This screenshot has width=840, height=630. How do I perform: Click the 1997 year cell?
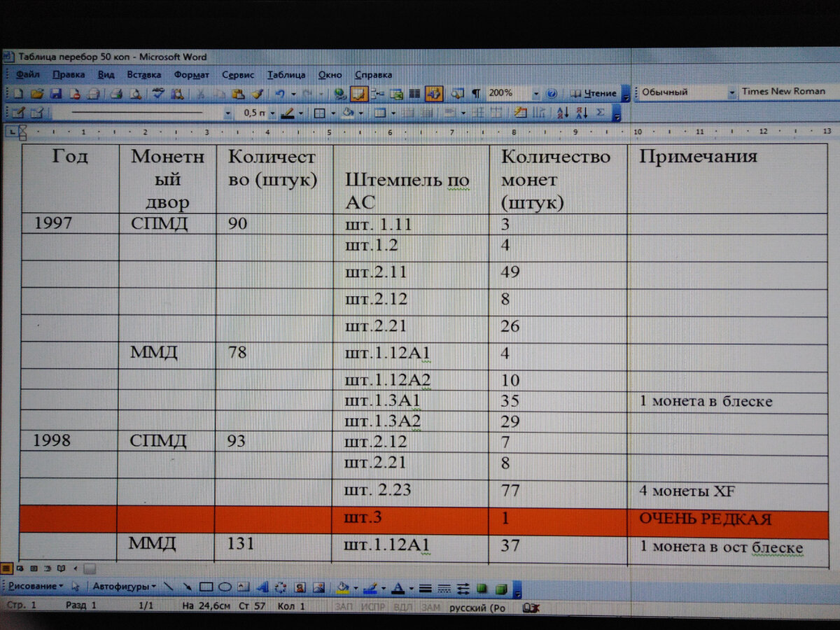click(x=70, y=224)
